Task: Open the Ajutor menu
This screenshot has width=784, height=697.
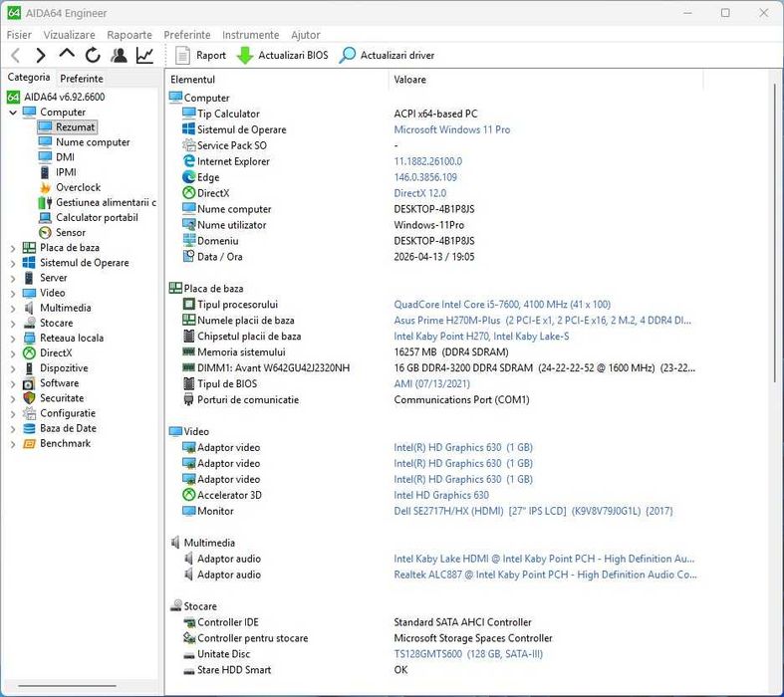Action: (306, 35)
